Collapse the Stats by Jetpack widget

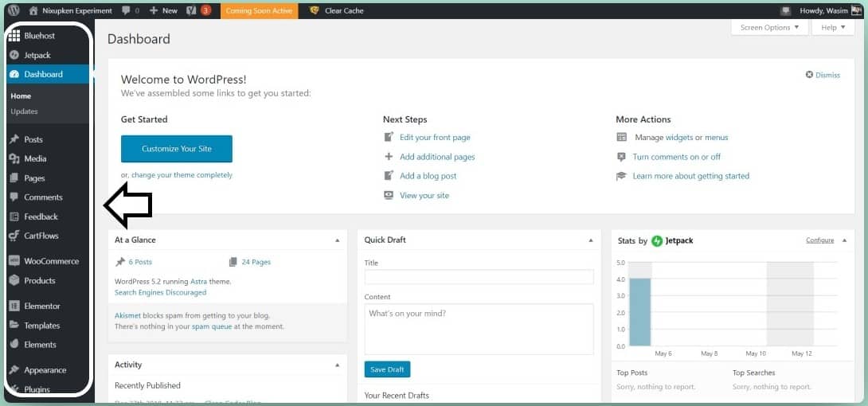844,240
